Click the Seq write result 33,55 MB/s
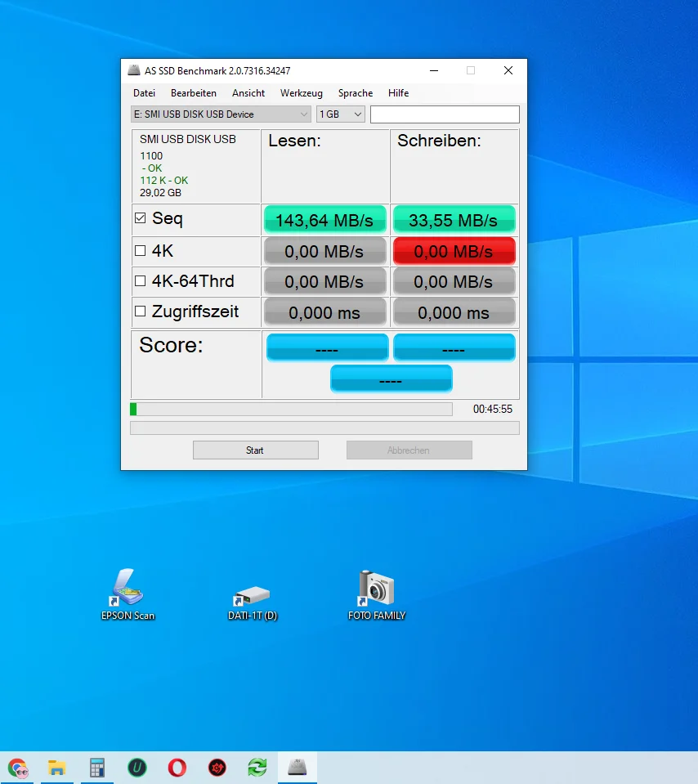The width and height of the screenshot is (698, 784). click(454, 219)
